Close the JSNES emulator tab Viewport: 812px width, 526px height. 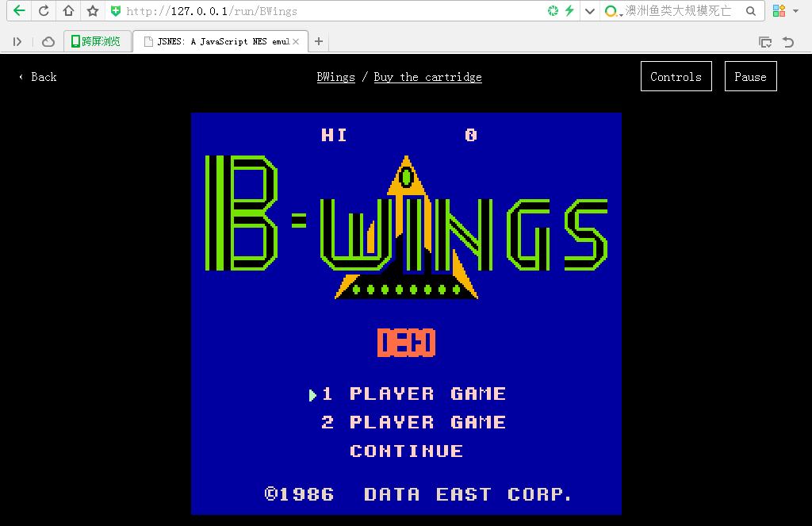(296, 41)
